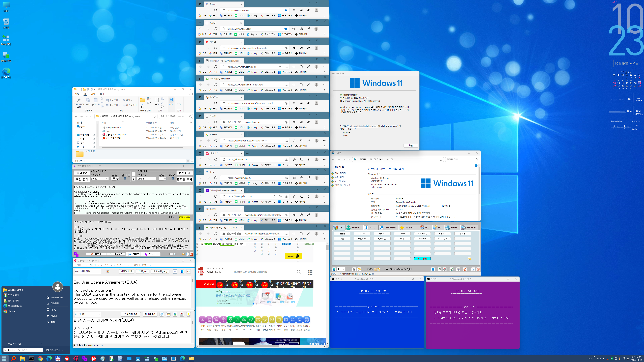Reload the Daum page in Edge

coord(215,10)
